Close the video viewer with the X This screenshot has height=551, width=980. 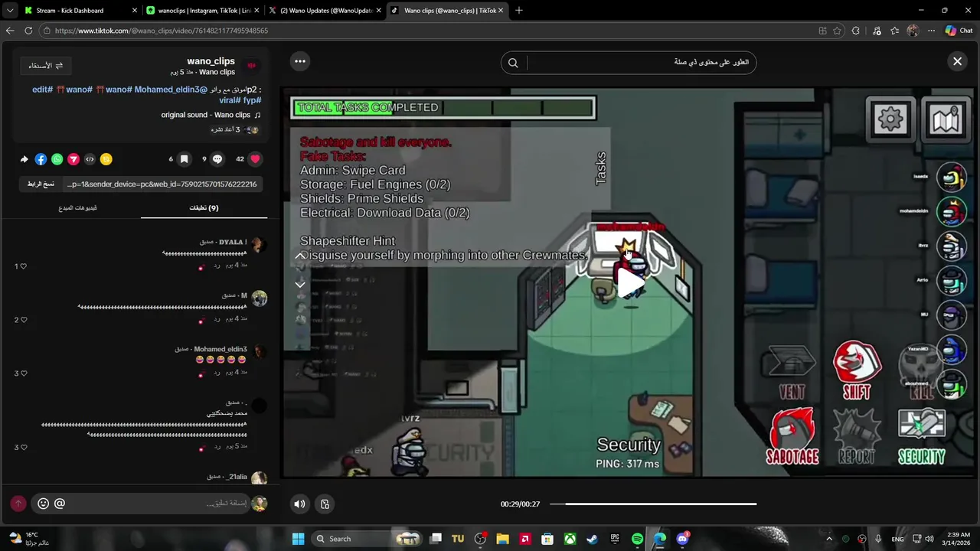(957, 62)
